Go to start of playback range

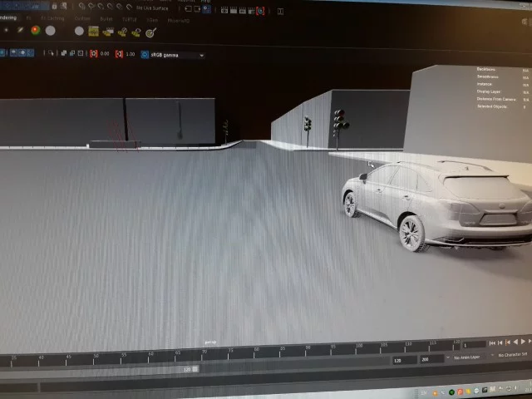click(x=492, y=343)
